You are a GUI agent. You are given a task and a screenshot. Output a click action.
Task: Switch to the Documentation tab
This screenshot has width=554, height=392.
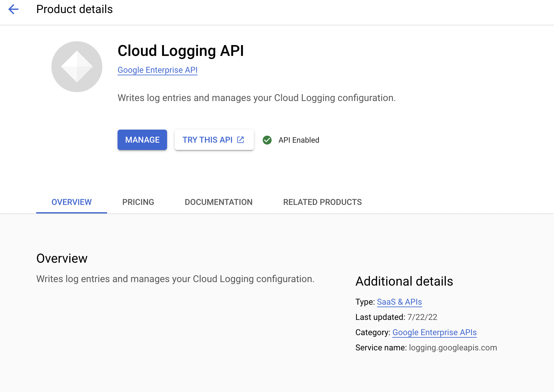219,202
